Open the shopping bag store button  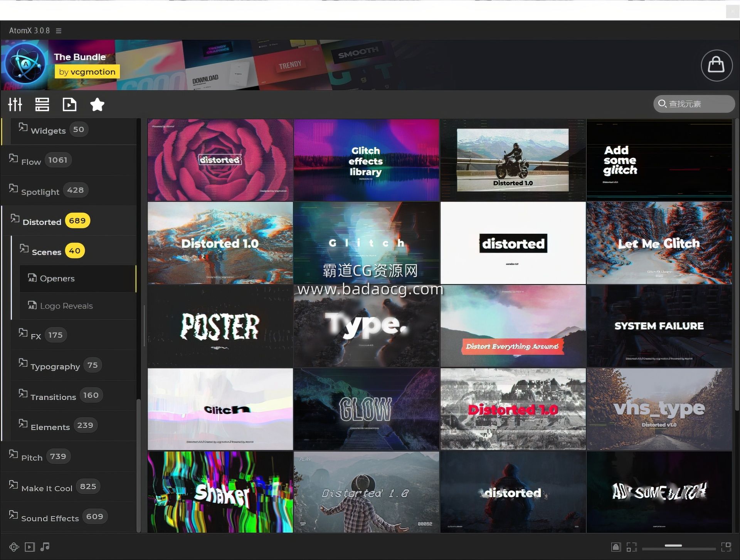716,65
